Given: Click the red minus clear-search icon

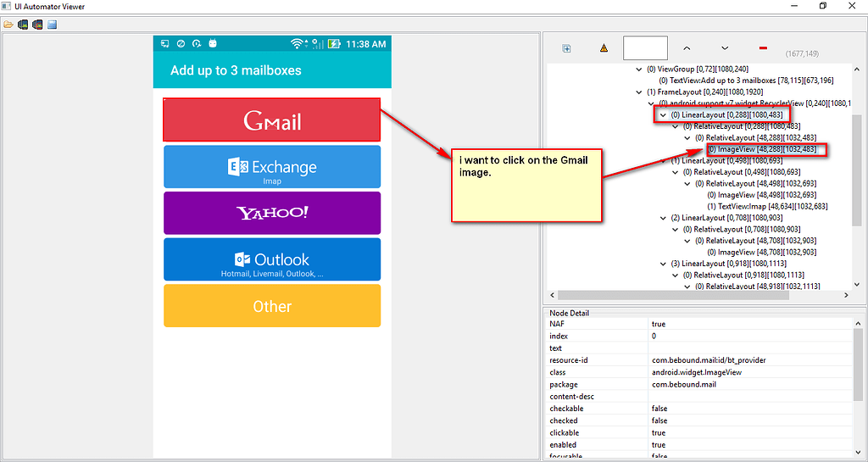Looking at the screenshot, I should click(x=763, y=48).
